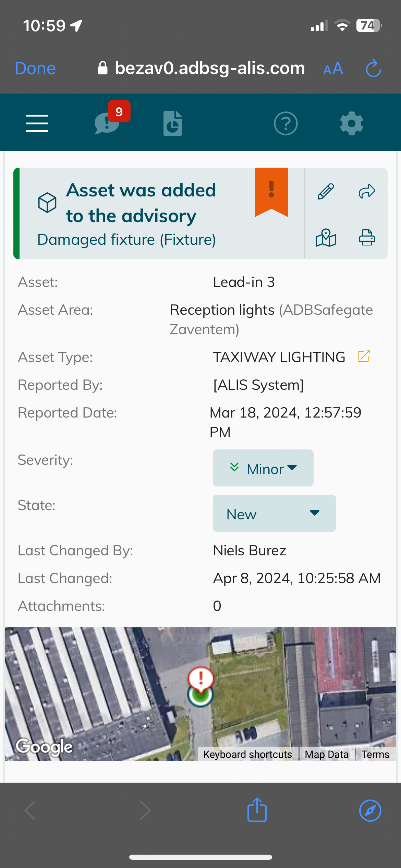This screenshot has height=868, width=401.
Task: Open advisory notifications with badge 9
Action: click(x=108, y=123)
